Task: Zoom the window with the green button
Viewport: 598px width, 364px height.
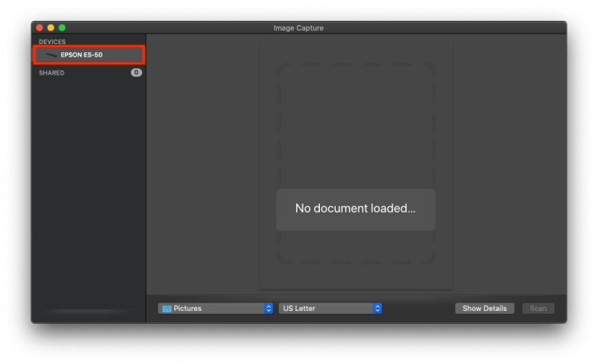Action: click(62, 28)
